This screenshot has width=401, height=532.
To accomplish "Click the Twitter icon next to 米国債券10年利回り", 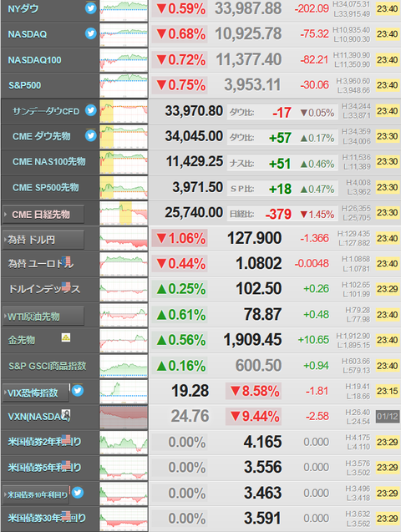I will (x=78, y=492).
